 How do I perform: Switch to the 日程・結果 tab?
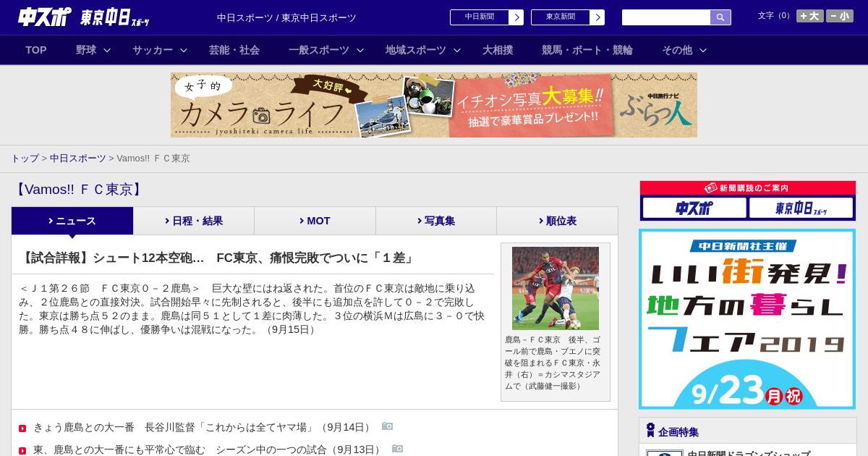coord(194,221)
